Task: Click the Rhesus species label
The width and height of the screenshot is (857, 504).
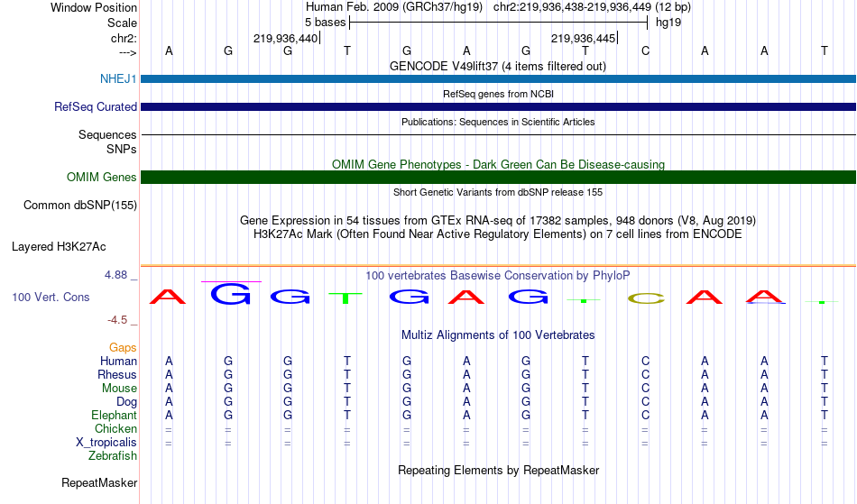Action: 117,374
